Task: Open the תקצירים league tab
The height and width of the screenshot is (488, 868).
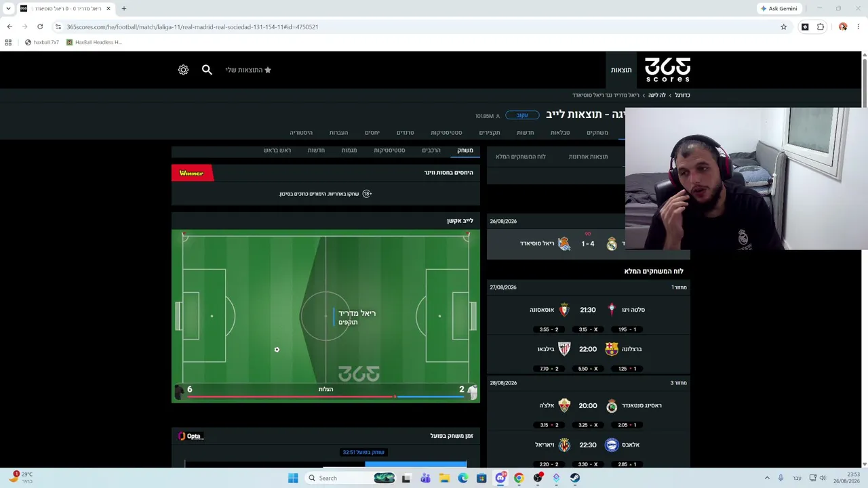Action: coord(490,132)
